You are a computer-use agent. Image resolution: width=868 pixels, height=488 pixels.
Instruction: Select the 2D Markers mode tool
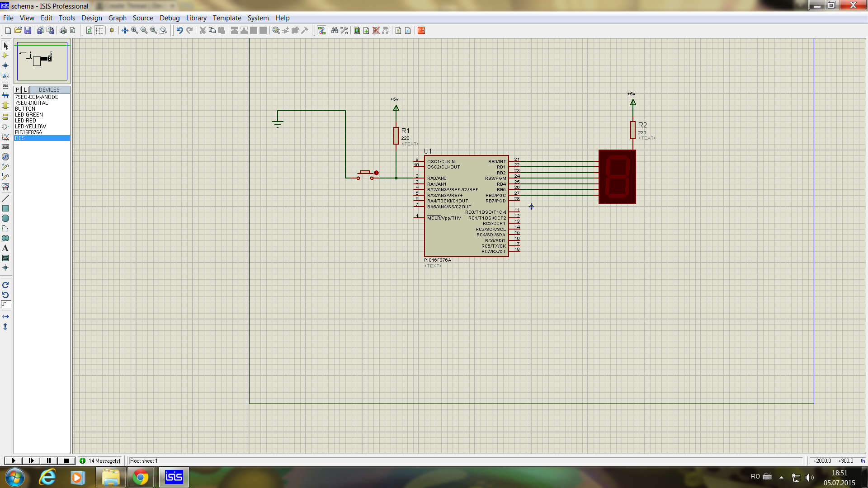point(5,268)
